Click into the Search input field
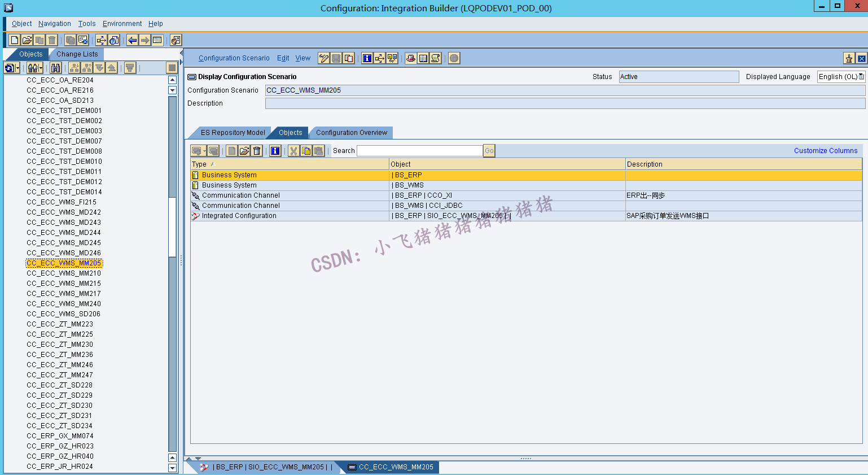 tap(420, 151)
